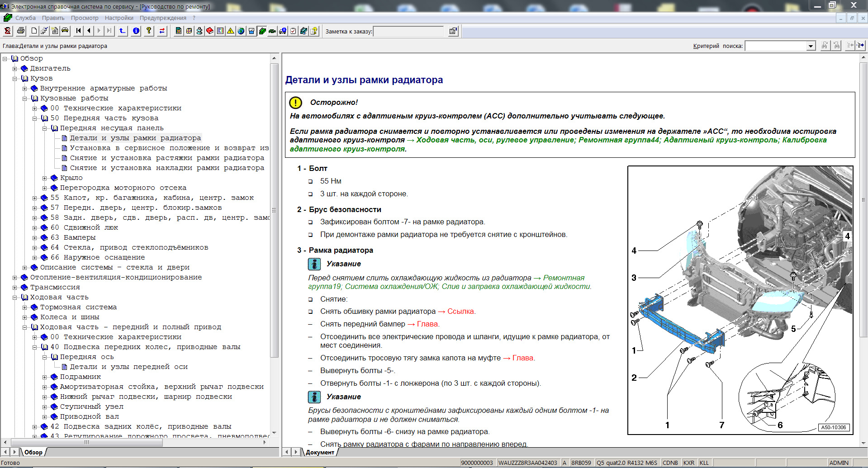Click the tree panel horizontal scrollbar
The height and width of the screenshot is (468, 868).
(x=136, y=442)
